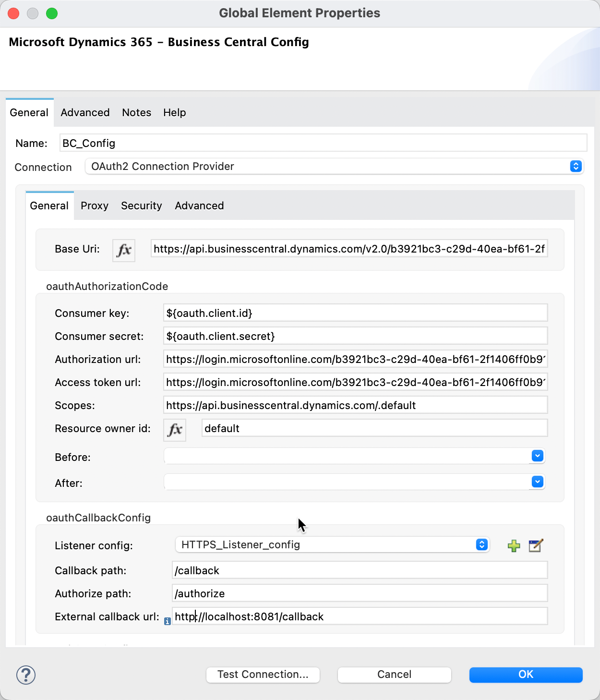Expand the After flow dropdown
Screen dimensions: 600x700
coord(355,482)
